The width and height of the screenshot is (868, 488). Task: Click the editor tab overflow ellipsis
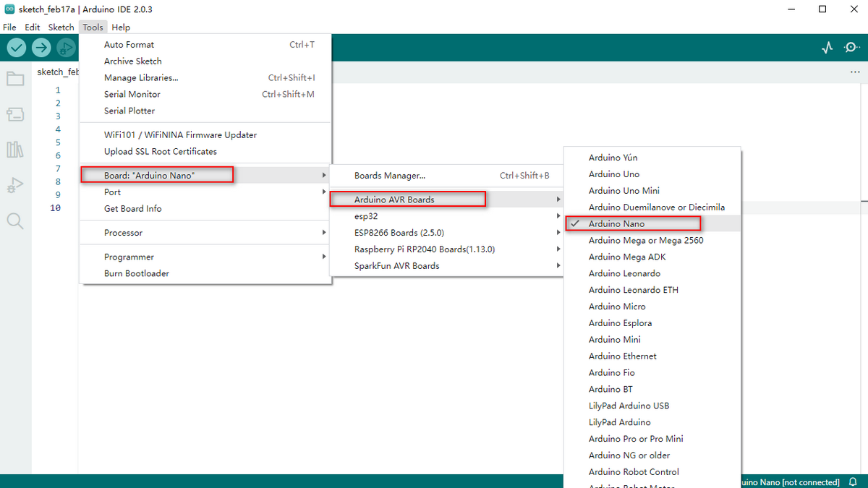[856, 72]
